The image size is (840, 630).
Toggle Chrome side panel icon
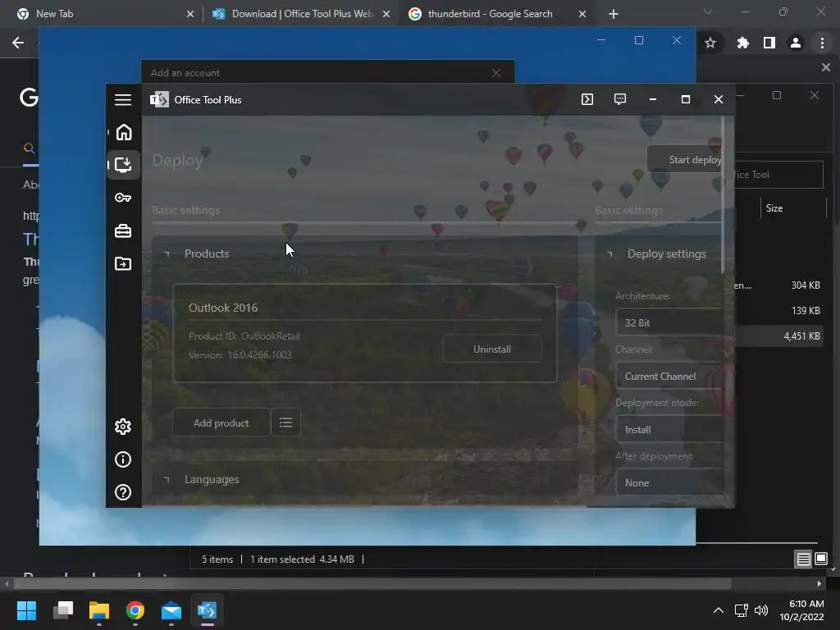click(769, 43)
